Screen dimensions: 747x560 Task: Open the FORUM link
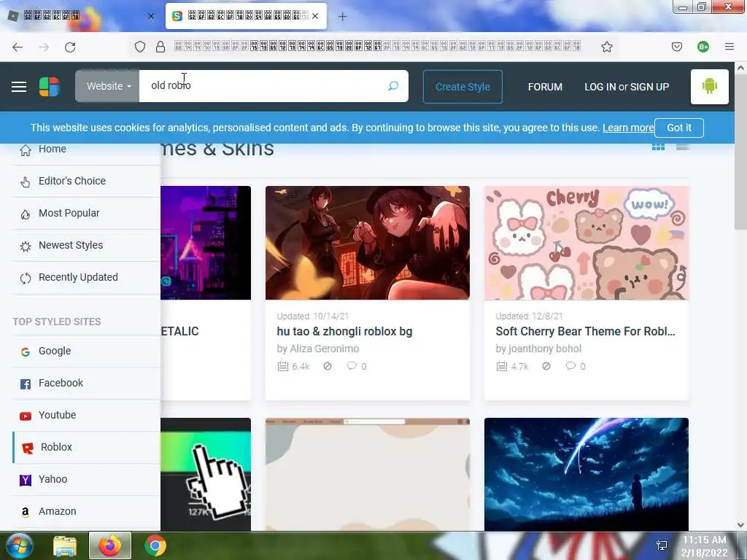pos(545,87)
